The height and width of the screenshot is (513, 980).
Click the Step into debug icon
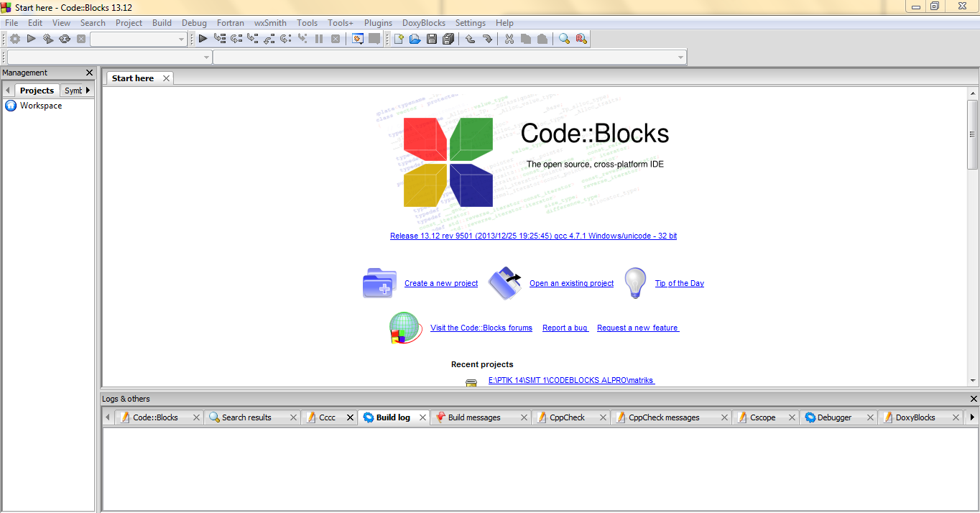click(x=252, y=39)
